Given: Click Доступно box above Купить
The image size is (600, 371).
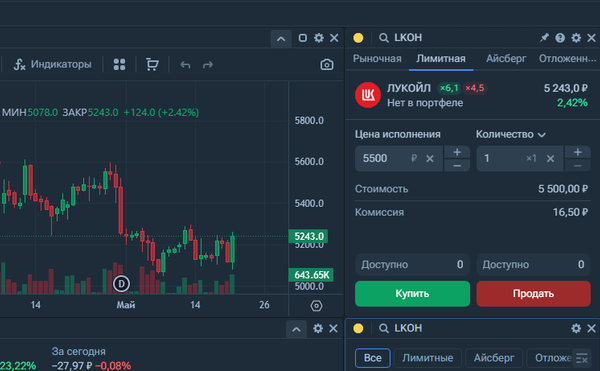Looking at the screenshot, I should (412, 265).
